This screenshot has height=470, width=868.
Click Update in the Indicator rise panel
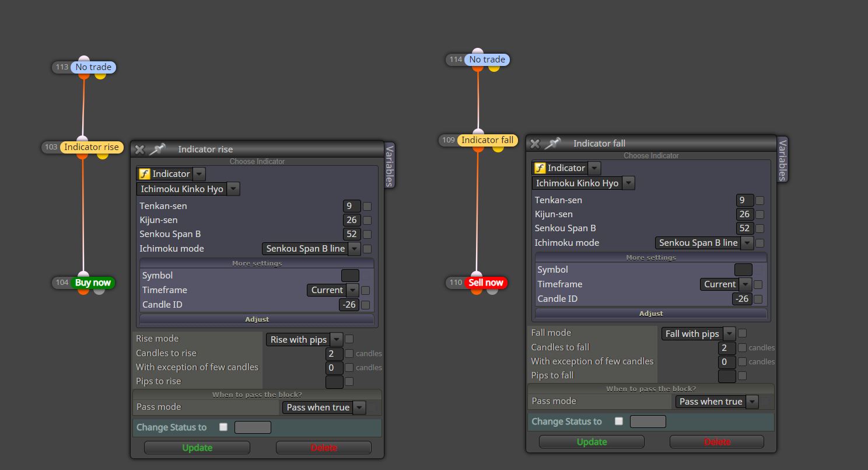(197, 448)
